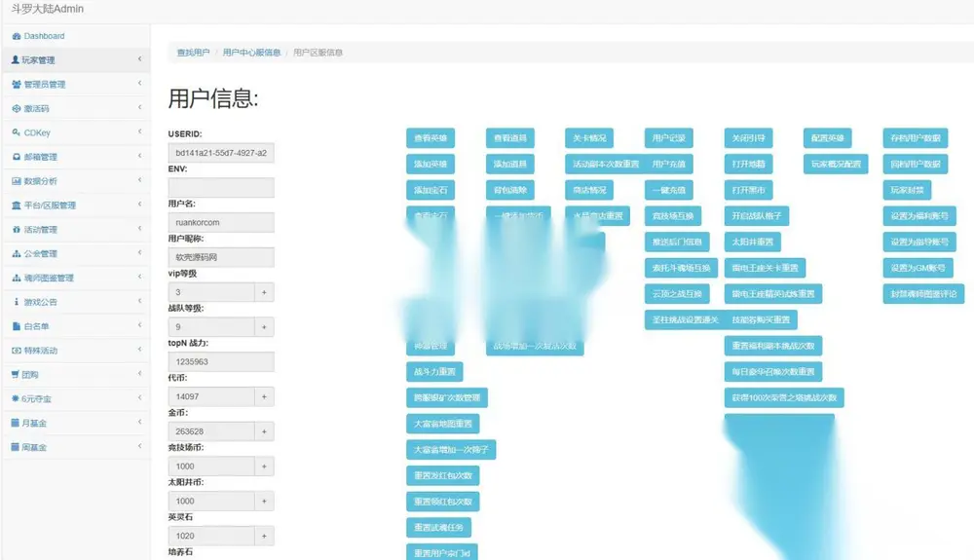Click the 斗罗大陆Admin header title
The width and height of the screenshot is (974, 560).
(x=47, y=9)
